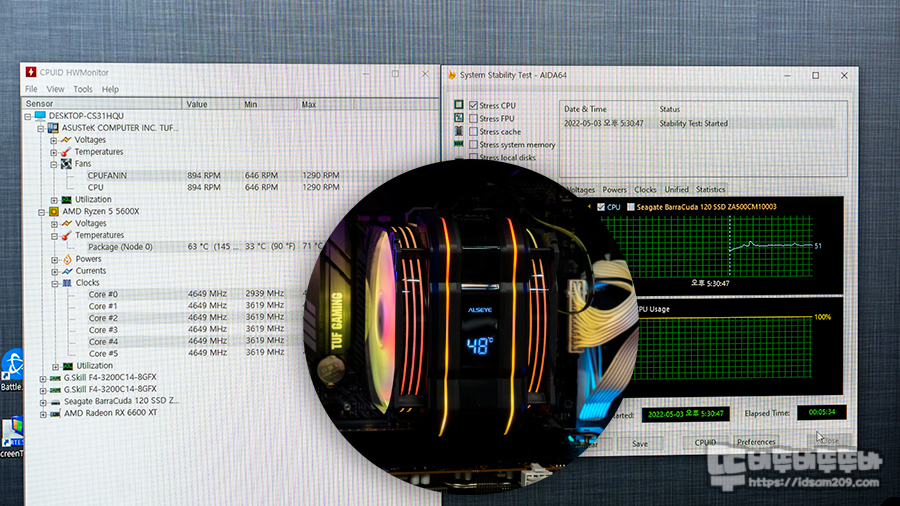Enable the Stress cache checkbox
The image size is (900, 506).
click(x=474, y=131)
